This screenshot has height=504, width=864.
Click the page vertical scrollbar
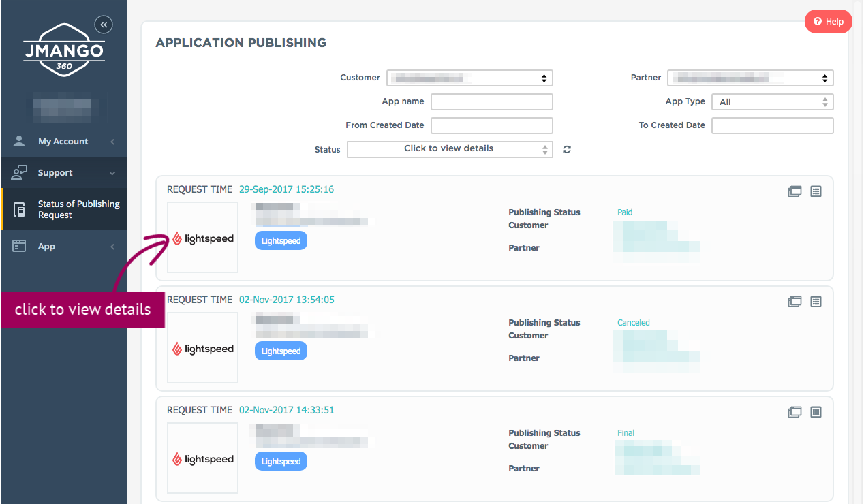click(857, 252)
